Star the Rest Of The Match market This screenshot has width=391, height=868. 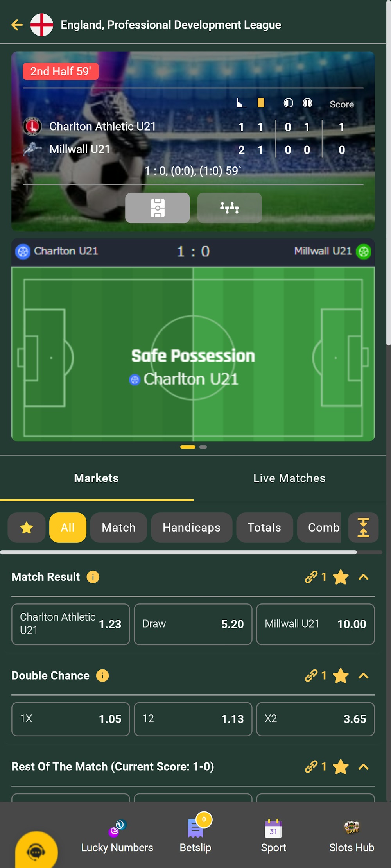[x=340, y=767]
